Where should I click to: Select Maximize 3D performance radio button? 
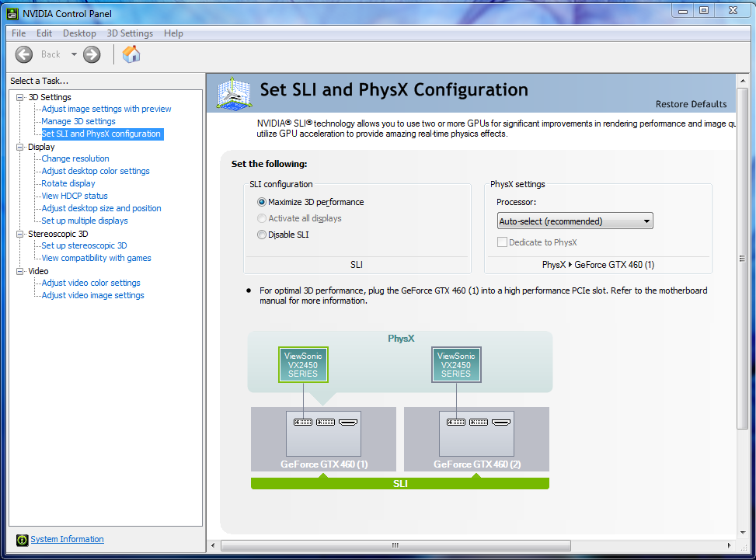(262, 202)
